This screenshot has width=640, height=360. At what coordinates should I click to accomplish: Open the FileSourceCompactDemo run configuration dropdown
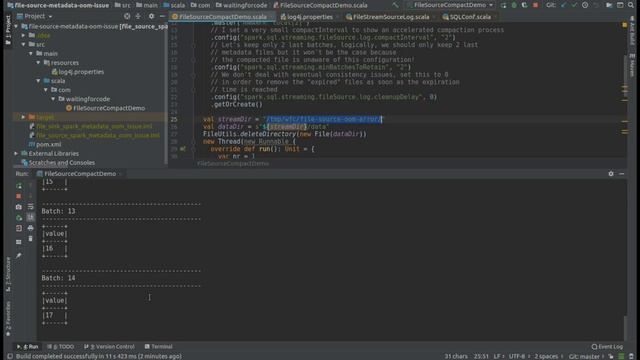click(450, 5)
